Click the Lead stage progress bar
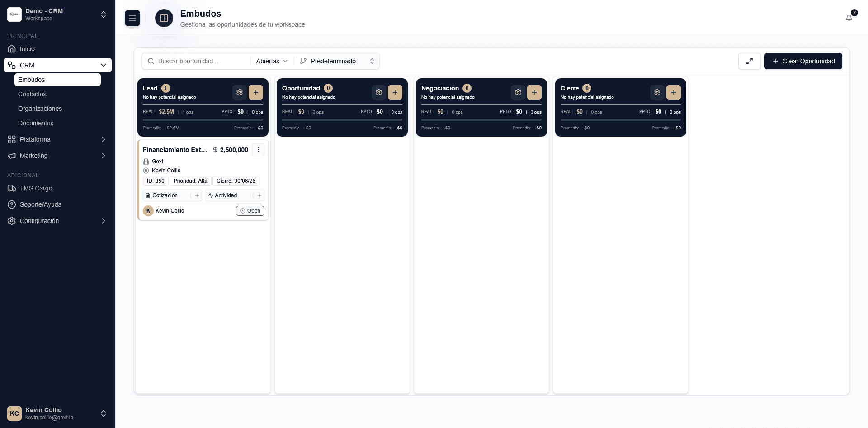Image resolution: width=868 pixels, height=428 pixels. (203, 120)
